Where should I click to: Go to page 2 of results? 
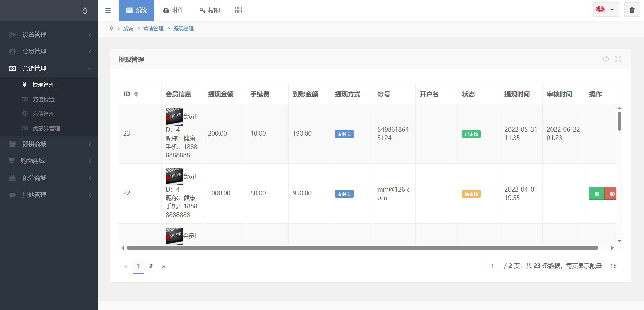(x=151, y=266)
